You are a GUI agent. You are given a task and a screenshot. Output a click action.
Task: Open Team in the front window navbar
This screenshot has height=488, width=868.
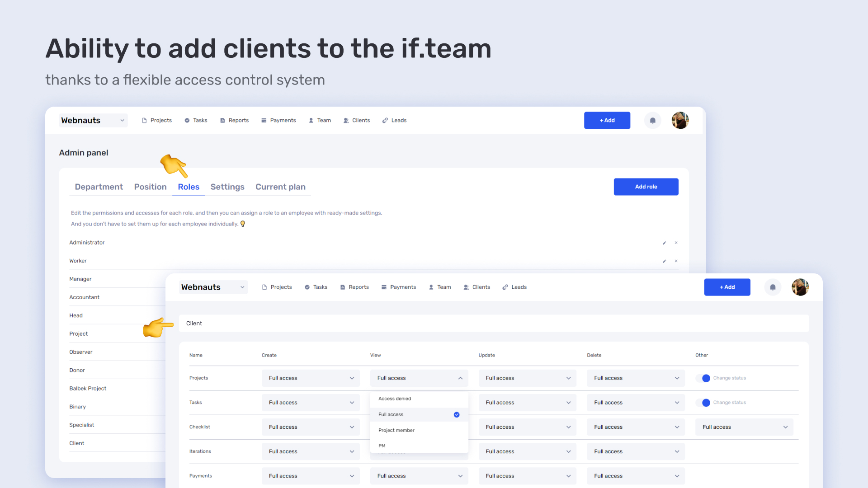pyautogui.click(x=439, y=287)
